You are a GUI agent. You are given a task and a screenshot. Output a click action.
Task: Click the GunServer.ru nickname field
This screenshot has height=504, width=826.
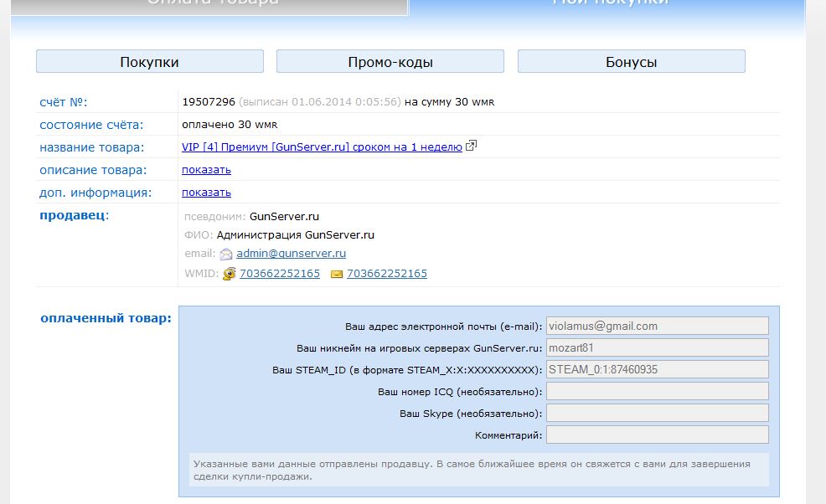657,347
